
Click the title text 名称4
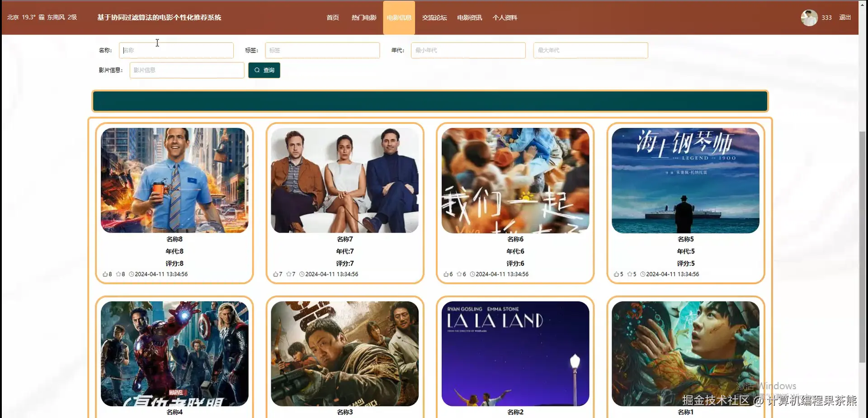[175, 412]
